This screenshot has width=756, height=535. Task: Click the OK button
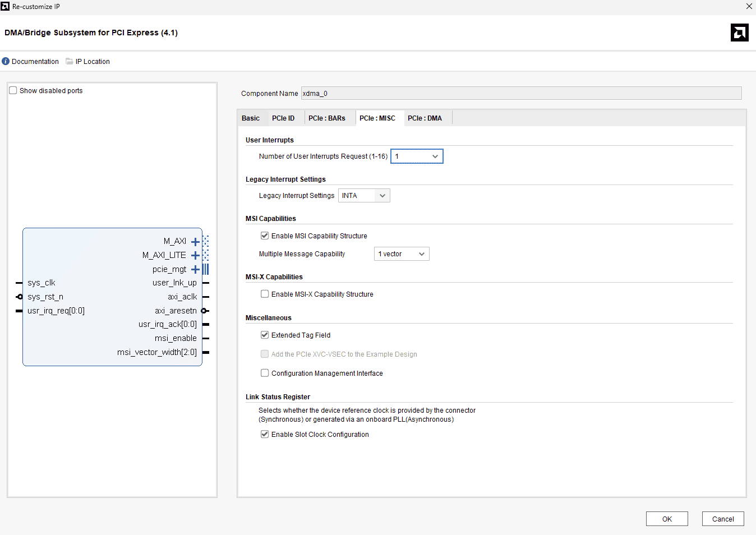(x=667, y=519)
